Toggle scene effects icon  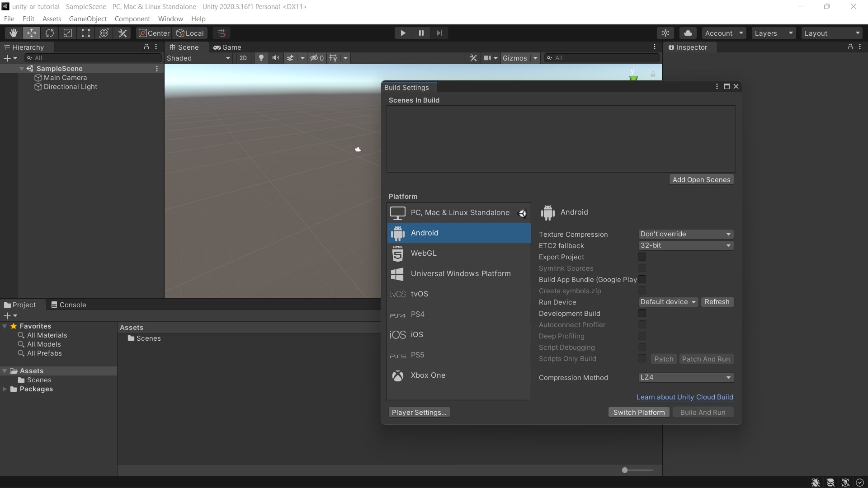click(x=290, y=58)
